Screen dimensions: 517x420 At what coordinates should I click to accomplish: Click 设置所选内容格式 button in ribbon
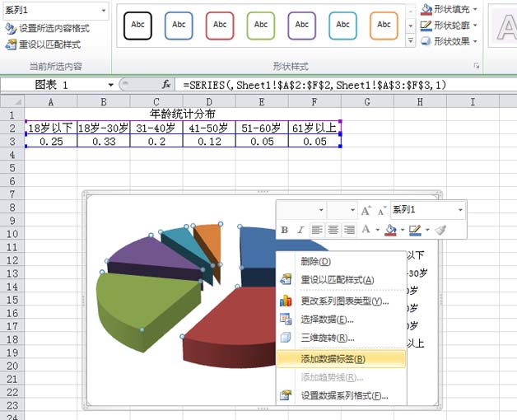tap(48, 28)
